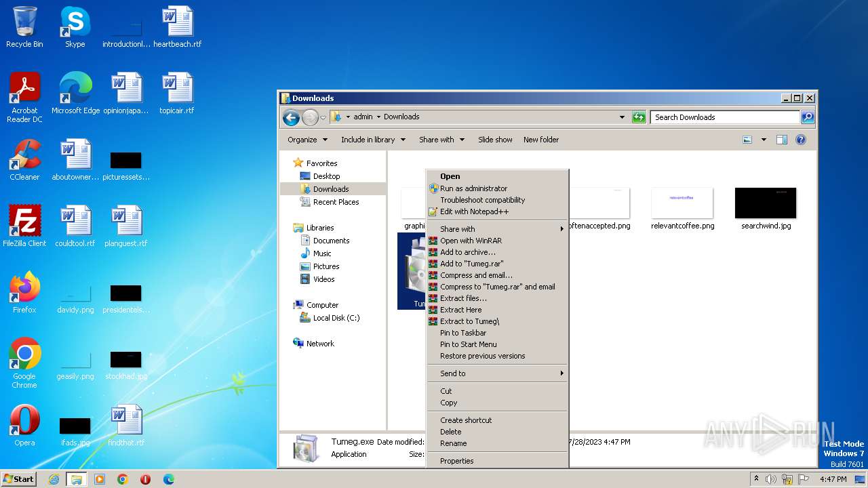Open recent pages dropdown next to Forward
Image resolution: width=868 pixels, height=488 pixels.
click(x=323, y=117)
